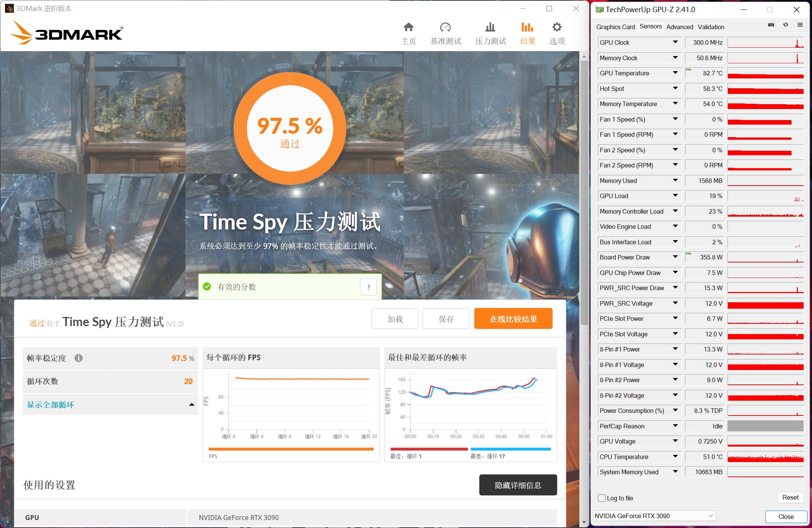
Task: Open GPU-Z hamburger menu icon
Action: tap(801, 24)
